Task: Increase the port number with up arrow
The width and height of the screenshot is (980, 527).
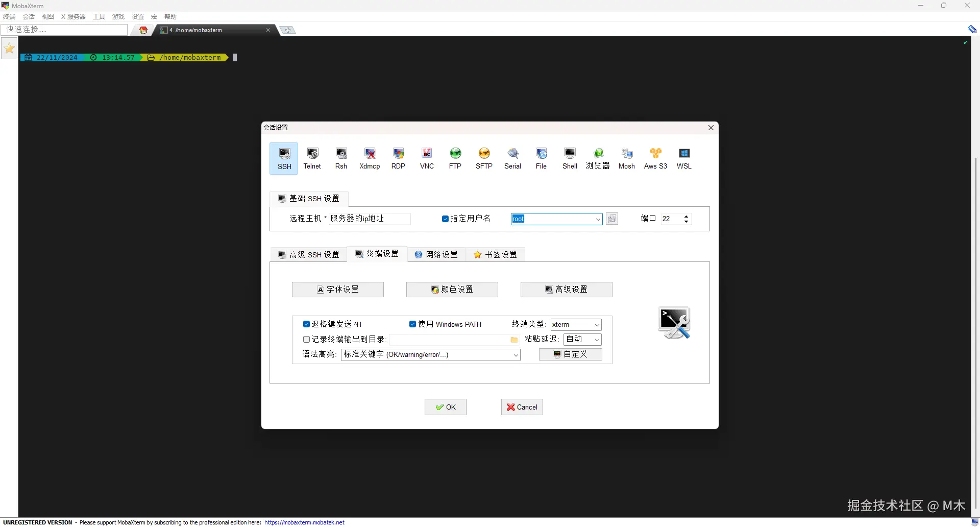Action: point(686,216)
